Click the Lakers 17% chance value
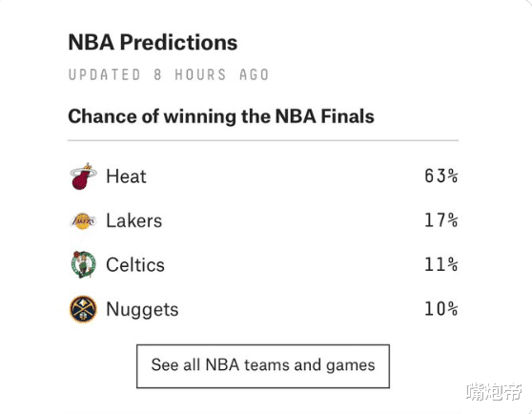Viewport: 532px width, 414px height. coord(441,220)
